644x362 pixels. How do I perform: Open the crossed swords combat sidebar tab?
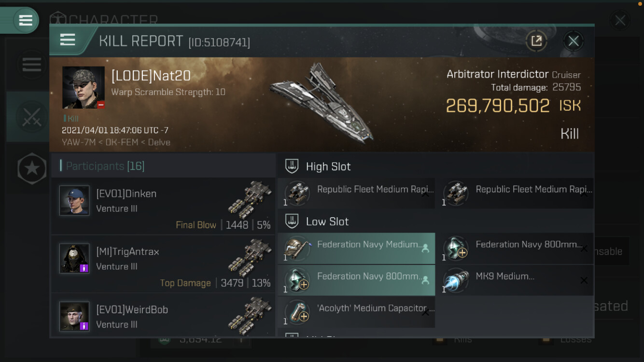coord(31,117)
